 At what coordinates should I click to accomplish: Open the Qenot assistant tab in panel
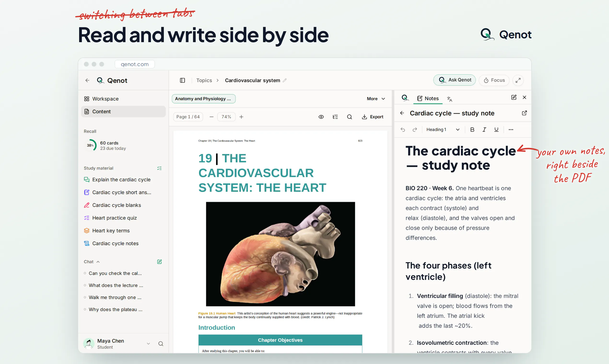point(405,98)
